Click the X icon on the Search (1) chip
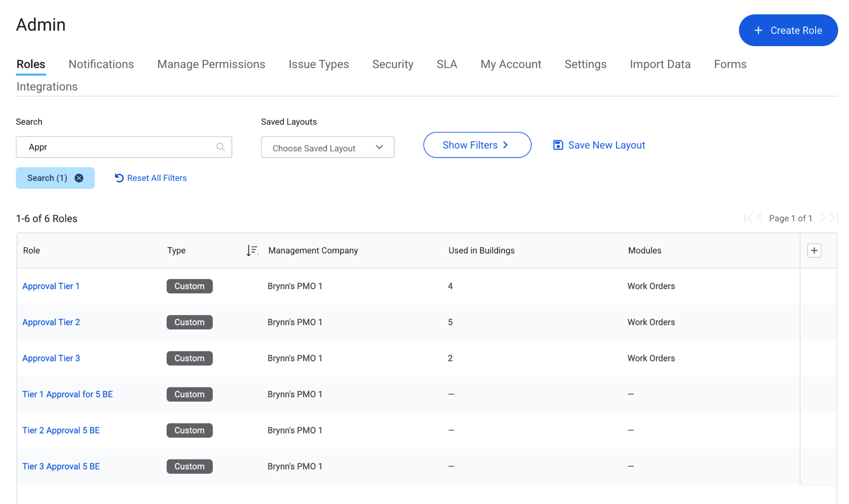This screenshot has width=849, height=504. (x=79, y=178)
